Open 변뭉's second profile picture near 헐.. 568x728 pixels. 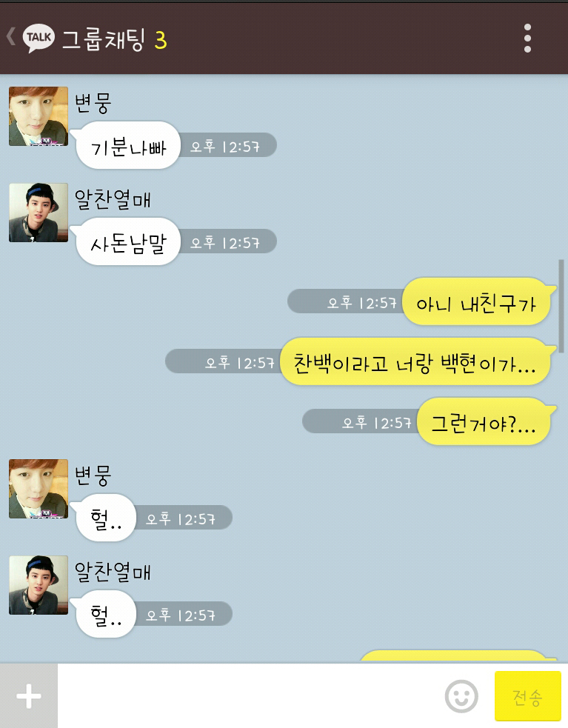tap(39, 489)
